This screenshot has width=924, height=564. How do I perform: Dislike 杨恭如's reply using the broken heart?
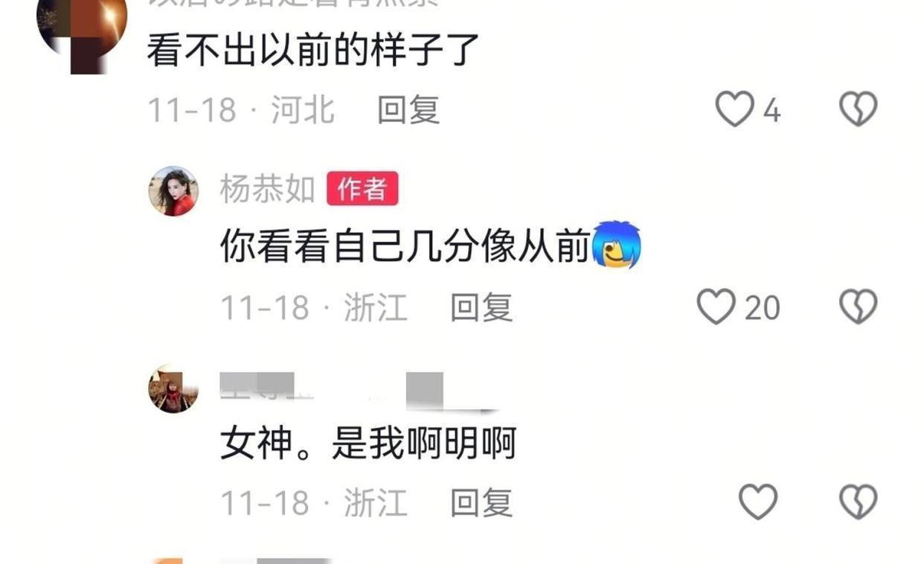point(859,307)
